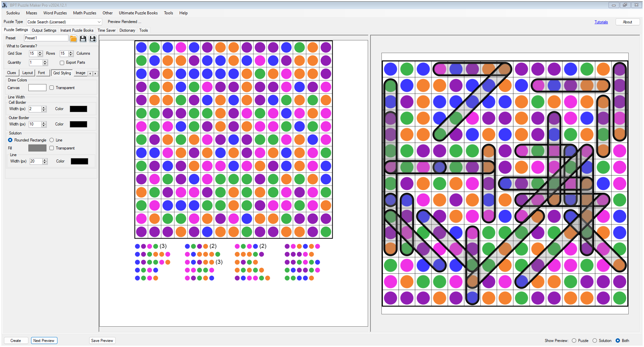
Task: Switch Show Preview to Solution only
Action: [x=595, y=341]
